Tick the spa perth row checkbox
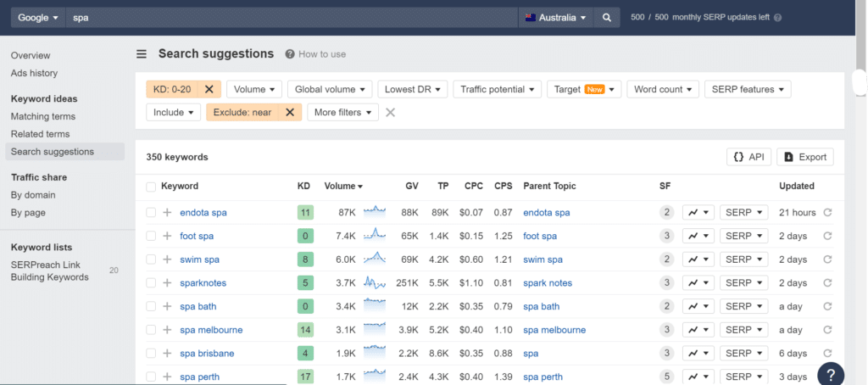This screenshot has width=868, height=385. click(151, 377)
